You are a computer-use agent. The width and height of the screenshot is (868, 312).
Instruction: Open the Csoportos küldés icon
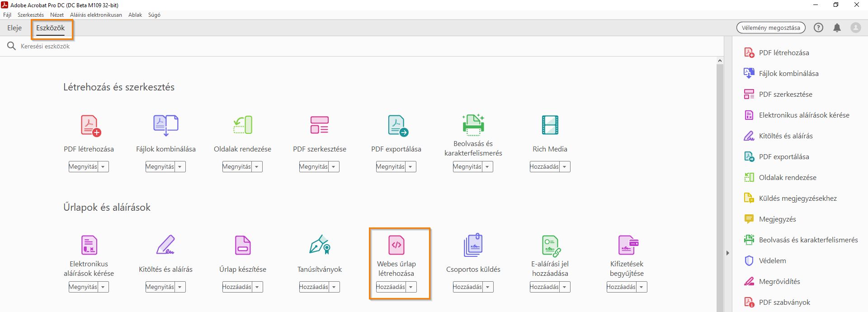[x=473, y=245]
